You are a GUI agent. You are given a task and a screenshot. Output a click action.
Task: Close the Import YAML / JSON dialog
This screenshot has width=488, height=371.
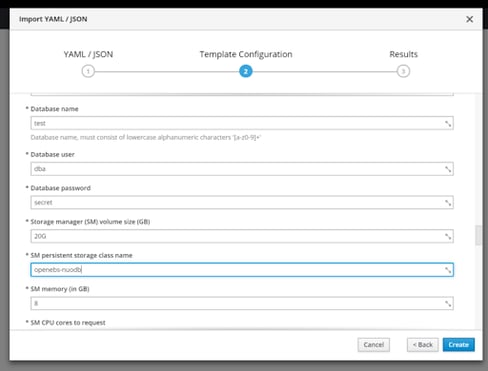(x=469, y=19)
